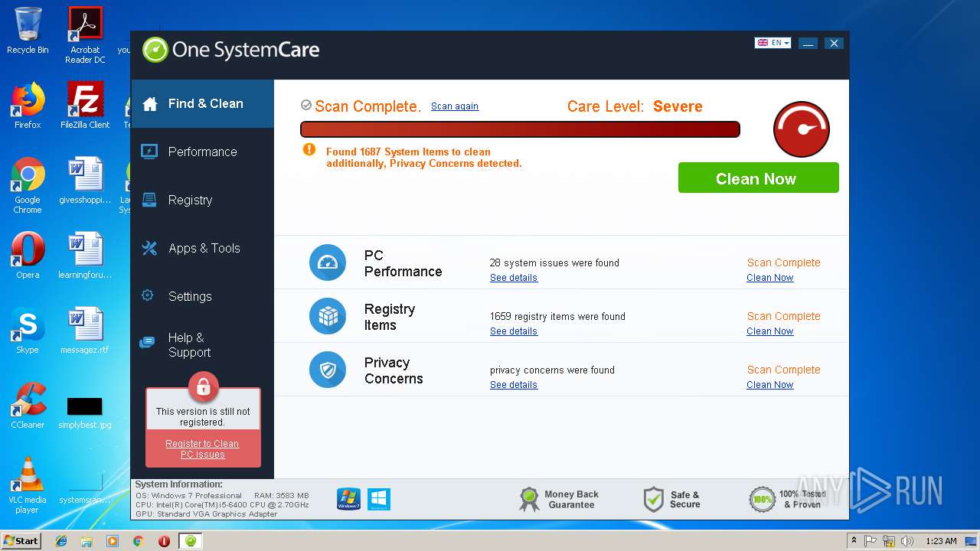The image size is (980, 551).
Task: Click the Scan again link
Action: (x=455, y=106)
